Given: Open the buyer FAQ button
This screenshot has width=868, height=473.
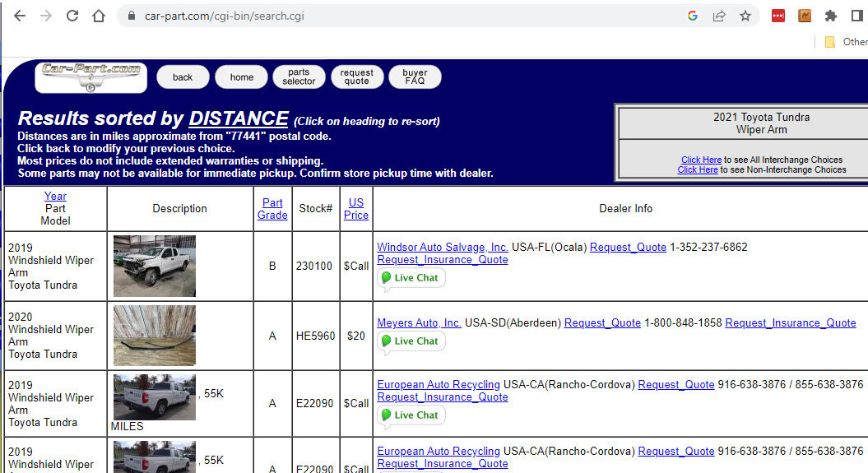Looking at the screenshot, I should pos(415,77).
